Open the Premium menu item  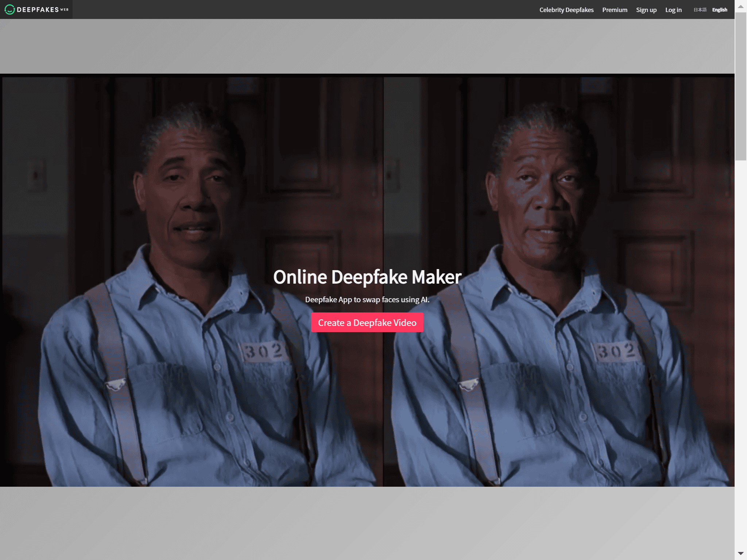615,10
